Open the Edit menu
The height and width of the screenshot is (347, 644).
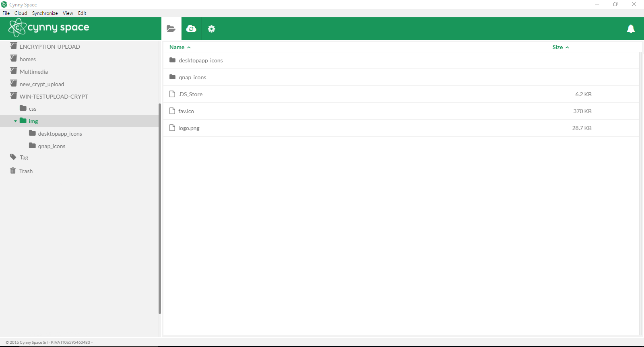pyautogui.click(x=82, y=13)
